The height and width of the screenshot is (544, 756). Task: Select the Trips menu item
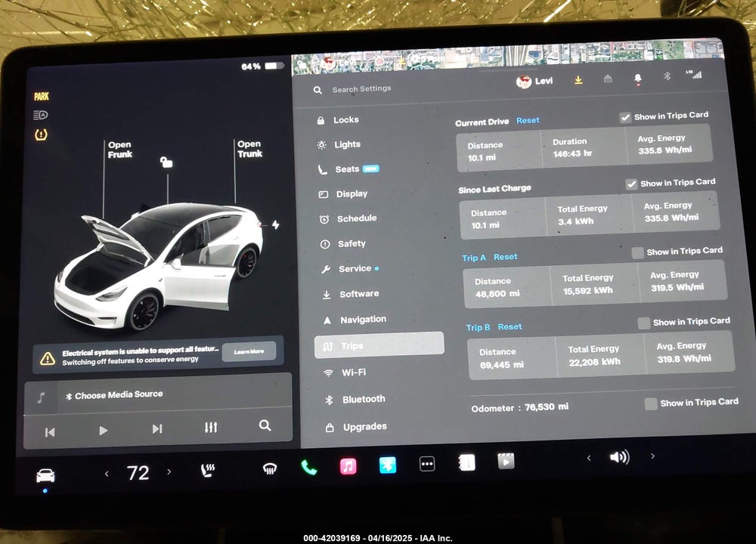[x=379, y=345]
